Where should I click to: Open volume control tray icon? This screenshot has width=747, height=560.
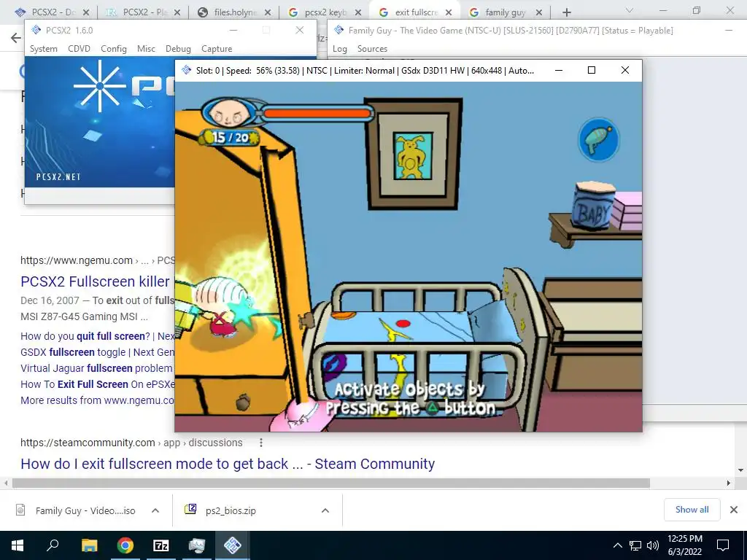click(x=653, y=545)
